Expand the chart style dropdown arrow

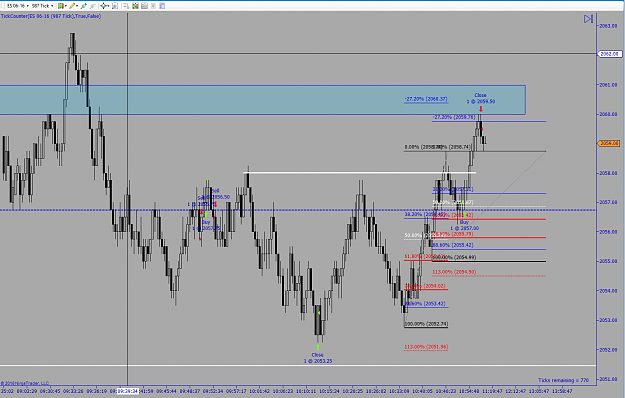coord(66,6)
